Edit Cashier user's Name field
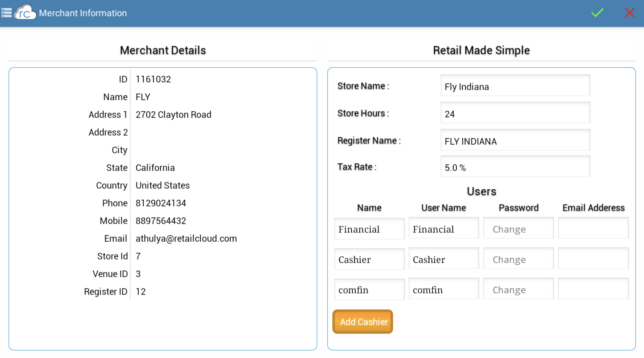 point(369,259)
